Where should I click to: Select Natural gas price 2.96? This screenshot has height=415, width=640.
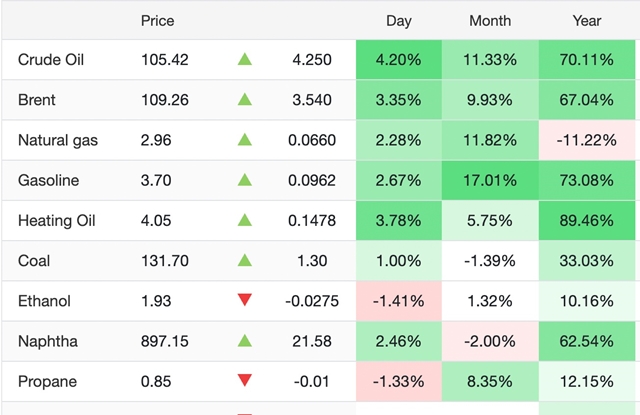pos(156,140)
